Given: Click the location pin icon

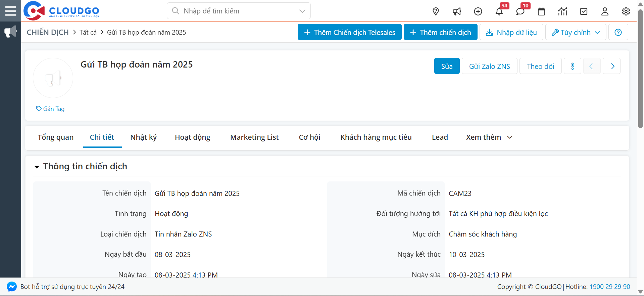Looking at the screenshot, I should click(x=436, y=11).
